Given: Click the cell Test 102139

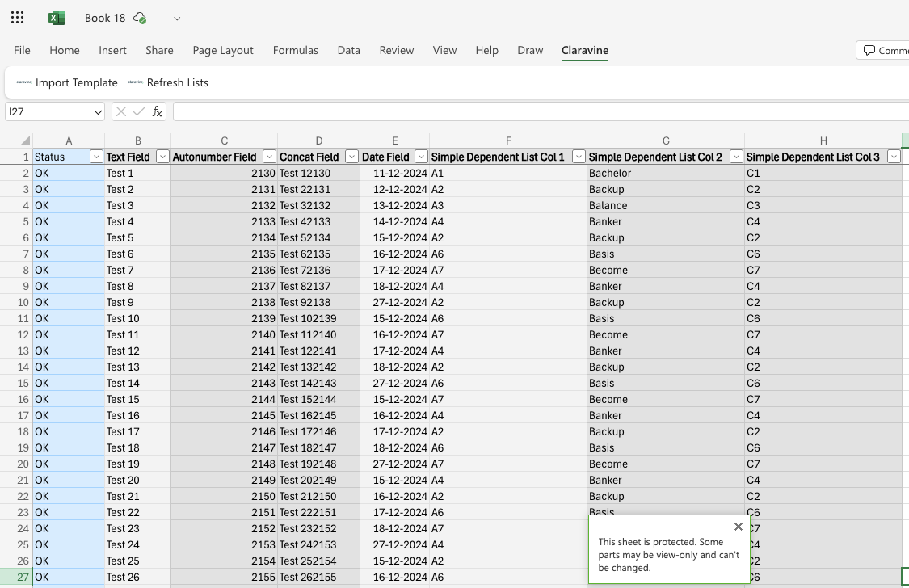Looking at the screenshot, I should pyautogui.click(x=318, y=318).
